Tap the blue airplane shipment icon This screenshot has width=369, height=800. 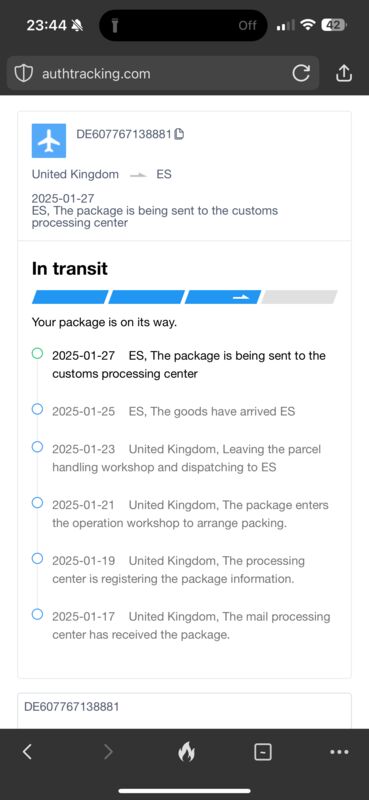[x=49, y=141]
